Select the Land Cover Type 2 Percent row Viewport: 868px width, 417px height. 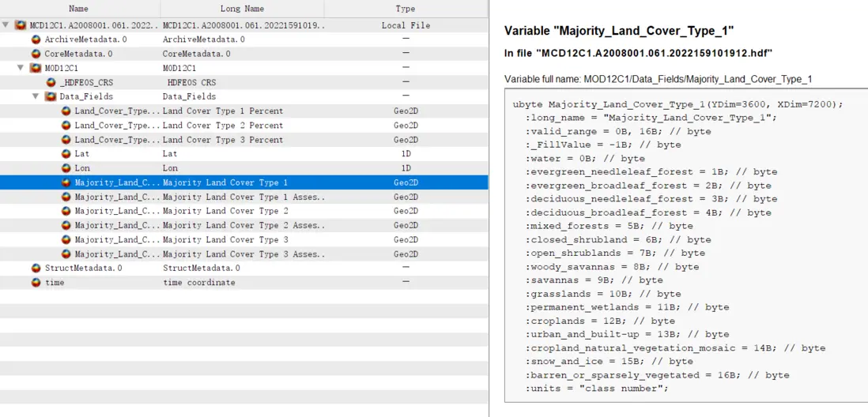click(222, 126)
